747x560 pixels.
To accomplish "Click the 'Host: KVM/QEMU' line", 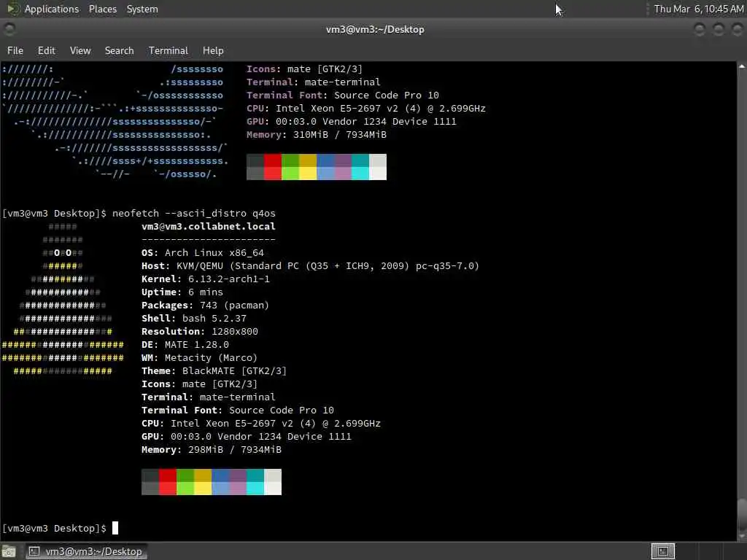I will pos(310,265).
